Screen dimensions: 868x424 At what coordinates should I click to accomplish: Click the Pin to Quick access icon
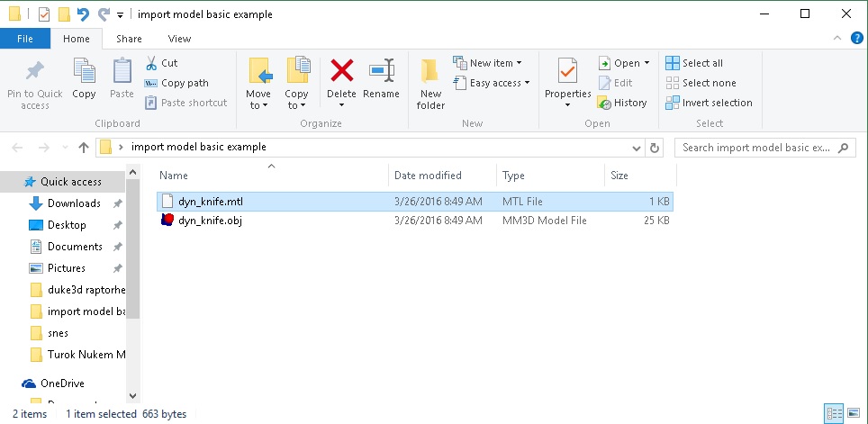[x=35, y=71]
